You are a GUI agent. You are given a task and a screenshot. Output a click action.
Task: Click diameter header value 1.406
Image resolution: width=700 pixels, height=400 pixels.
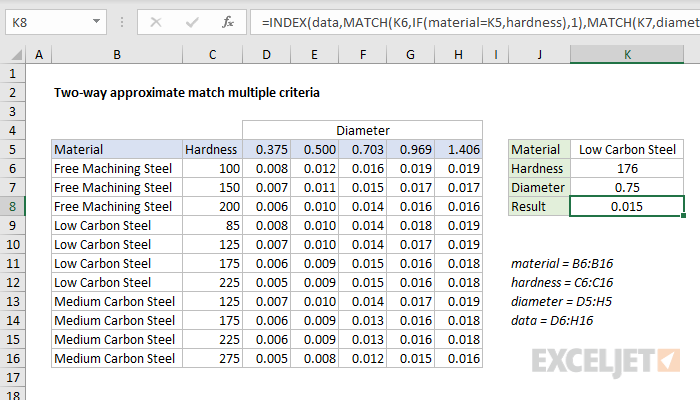click(x=458, y=150)
